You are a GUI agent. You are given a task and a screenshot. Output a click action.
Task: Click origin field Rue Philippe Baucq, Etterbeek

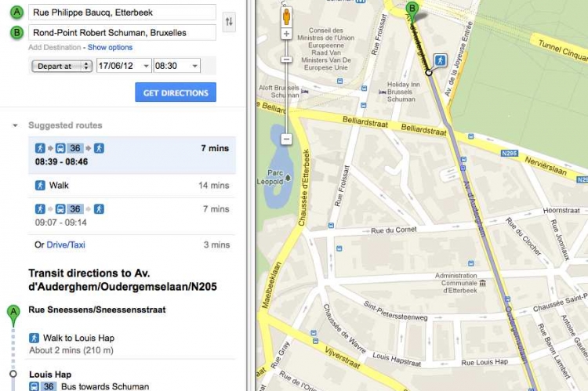[122, 13]
